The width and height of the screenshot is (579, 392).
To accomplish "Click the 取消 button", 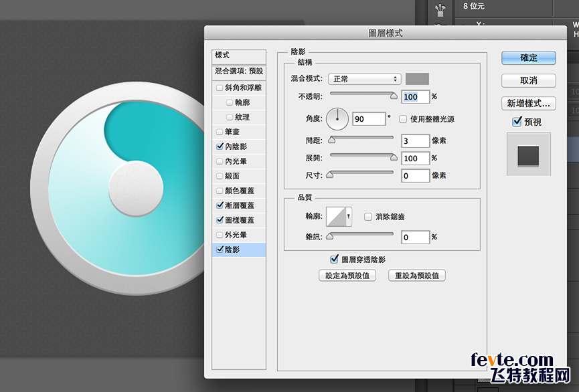I will tap(528, 80).
